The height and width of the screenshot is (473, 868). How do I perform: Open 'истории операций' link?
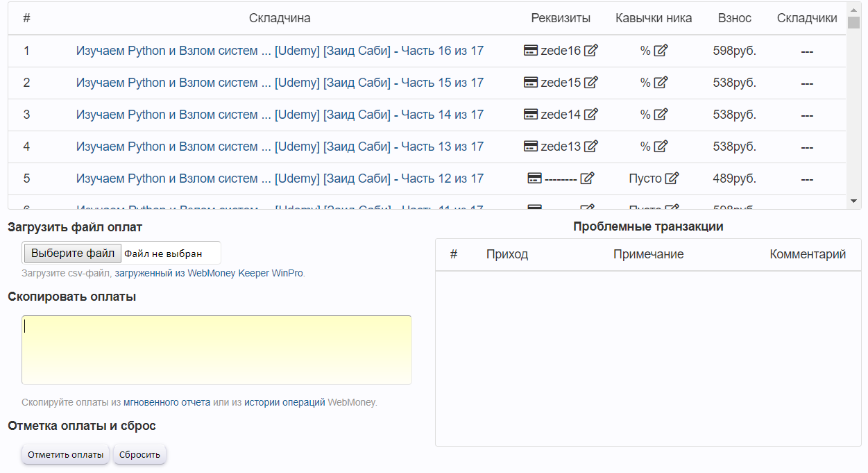click(x=284, y=402)
